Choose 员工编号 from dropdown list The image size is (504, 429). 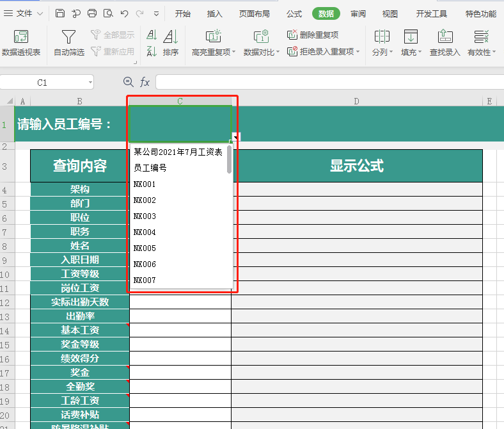tap(178, 168)
